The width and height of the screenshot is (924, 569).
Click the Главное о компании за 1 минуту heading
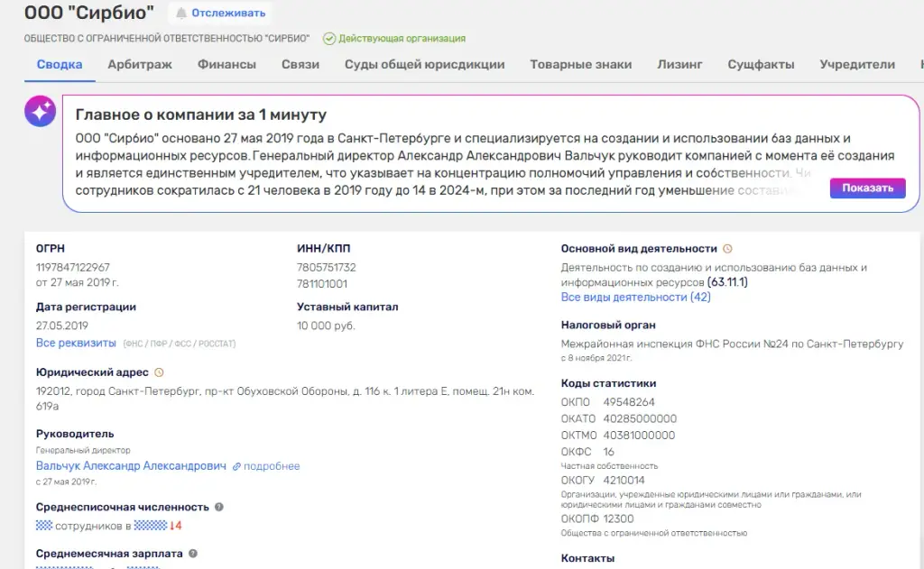(x=201, y=115)
